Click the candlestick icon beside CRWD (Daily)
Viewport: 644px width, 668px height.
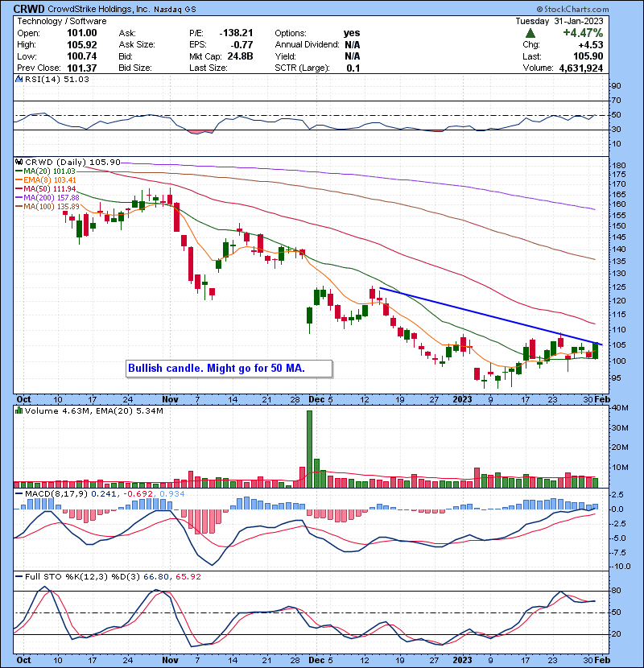tap(19, 162)
